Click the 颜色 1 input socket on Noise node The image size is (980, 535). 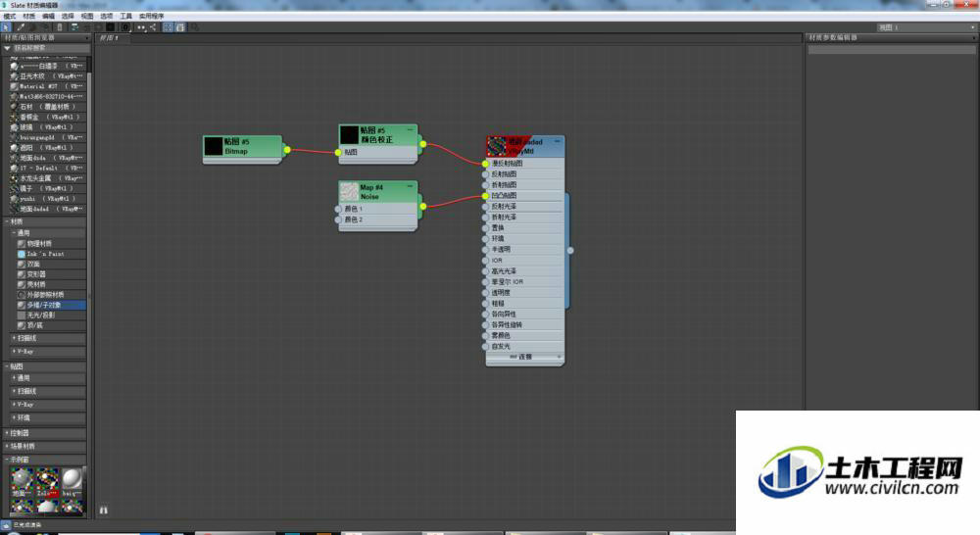[338, 209]
